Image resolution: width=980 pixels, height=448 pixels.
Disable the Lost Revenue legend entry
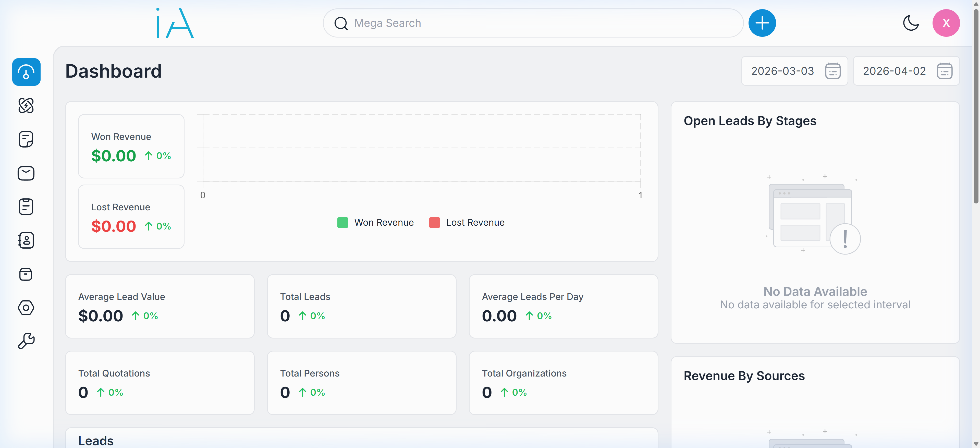pyautogui.click(x=466, y=223)
